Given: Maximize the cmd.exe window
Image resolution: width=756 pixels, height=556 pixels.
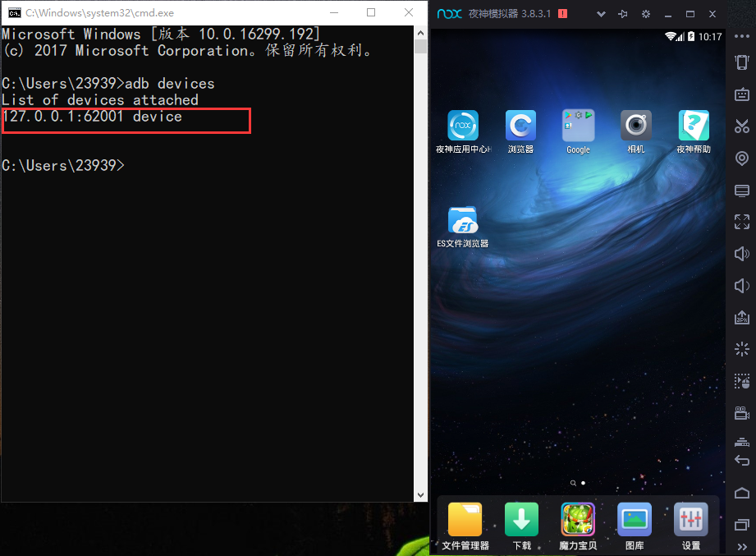Looking at the screenshot, I should (x=371, y=12).
